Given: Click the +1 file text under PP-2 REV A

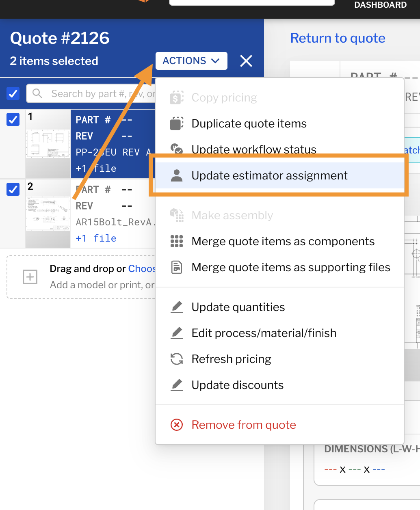Looking at the screenshot, I should pos(96,169).
